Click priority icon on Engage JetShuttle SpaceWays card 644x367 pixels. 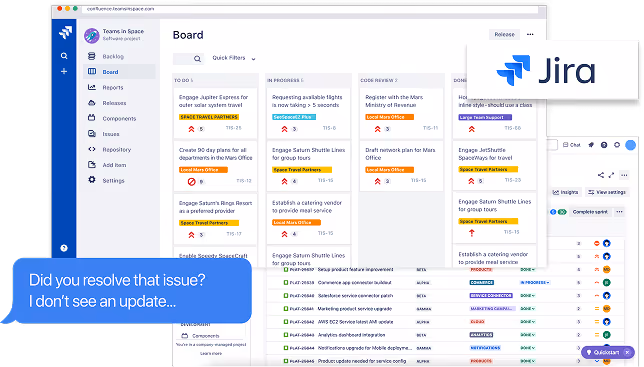click(472, 181)
